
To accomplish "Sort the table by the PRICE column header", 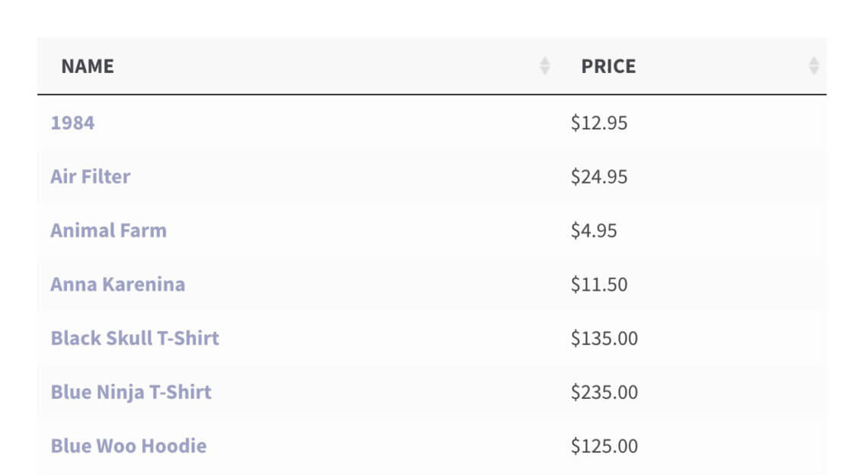I will point(609,66).
